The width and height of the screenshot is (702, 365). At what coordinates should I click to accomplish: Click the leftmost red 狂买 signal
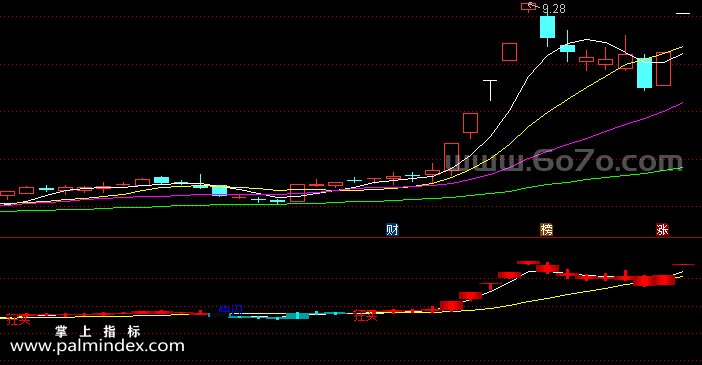18,319
